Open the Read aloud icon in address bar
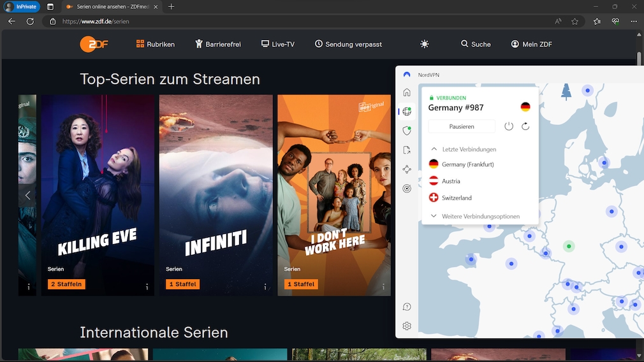This screenshot has height=362, width=644. (558, 21)
